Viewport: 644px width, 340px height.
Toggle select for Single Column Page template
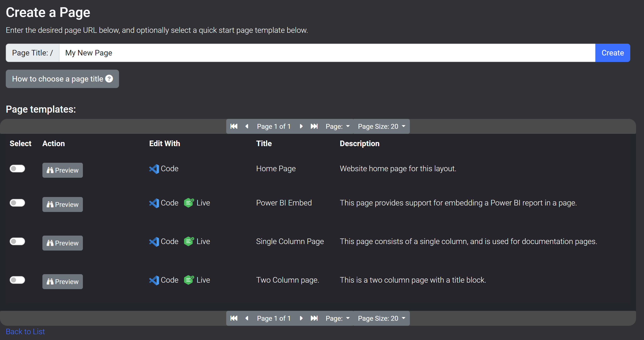tap(17, 241)
